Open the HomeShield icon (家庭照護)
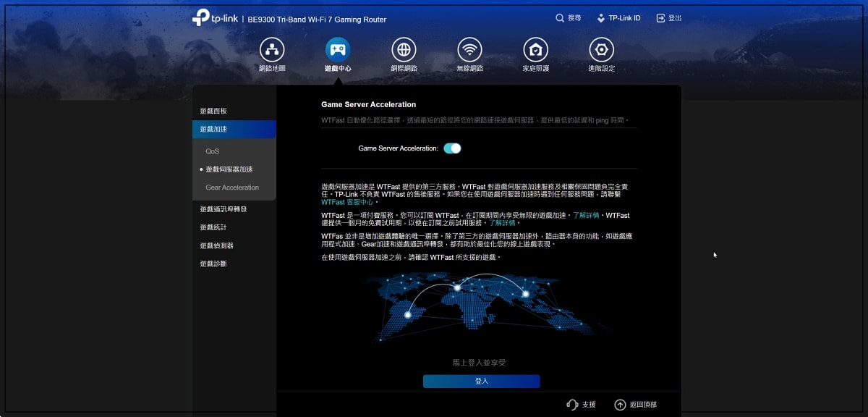This screenshot has width=868, height=417. coord(536,50)
